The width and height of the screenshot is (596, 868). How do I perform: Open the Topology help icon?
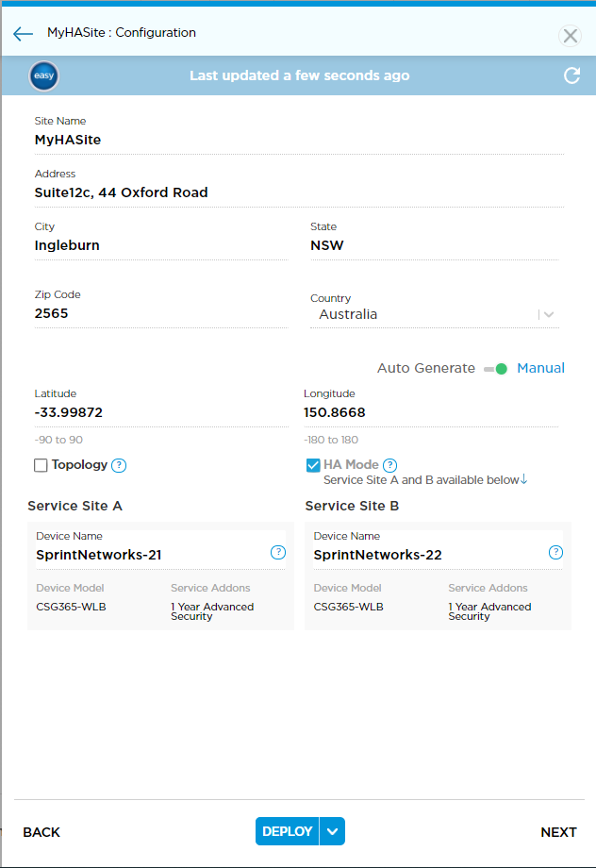click(x=119, y=465)
